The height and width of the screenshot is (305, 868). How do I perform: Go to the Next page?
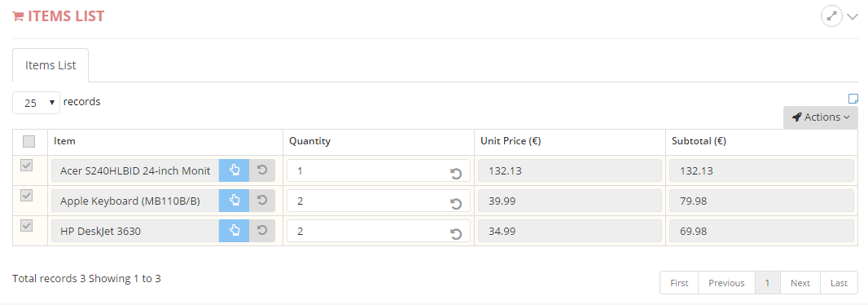click(x=800, y=283)
